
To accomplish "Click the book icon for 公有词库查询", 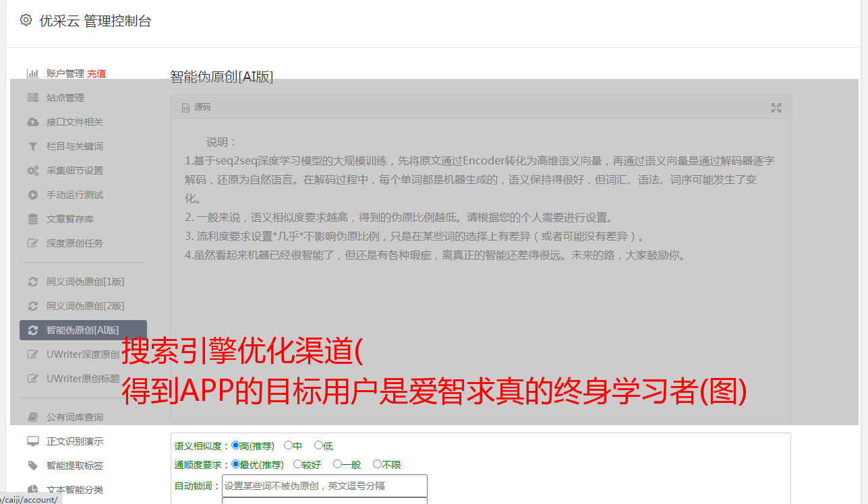I will tap(32, 417).
